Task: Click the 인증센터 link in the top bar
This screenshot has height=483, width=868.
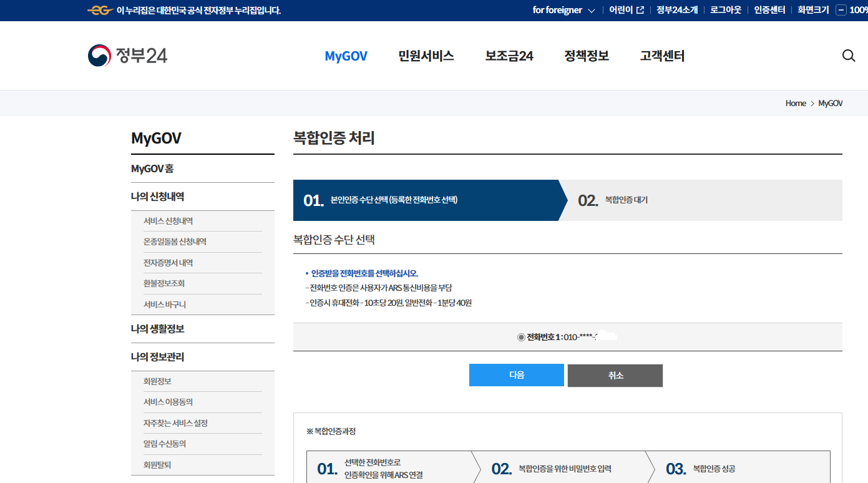Action: pos(769,9)
